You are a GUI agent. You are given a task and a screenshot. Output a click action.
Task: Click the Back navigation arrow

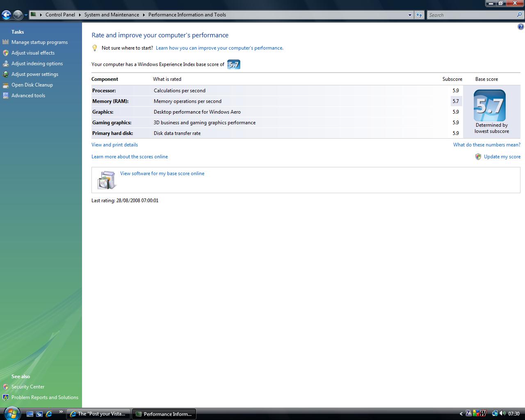point(6,15)
